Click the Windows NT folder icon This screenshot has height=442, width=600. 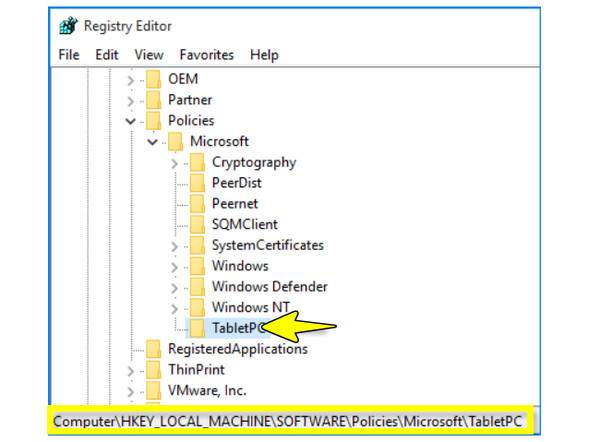click(198, 307)
